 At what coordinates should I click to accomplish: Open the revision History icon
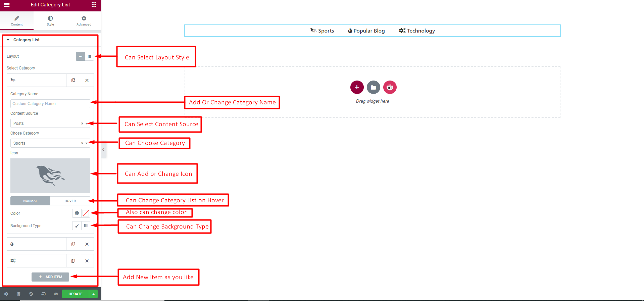click(31, 294)
